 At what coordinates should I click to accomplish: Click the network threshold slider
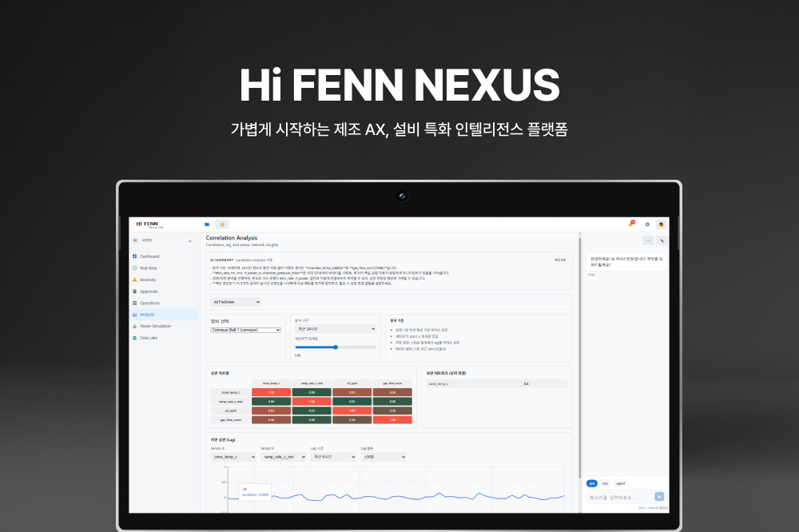[336, 347]
